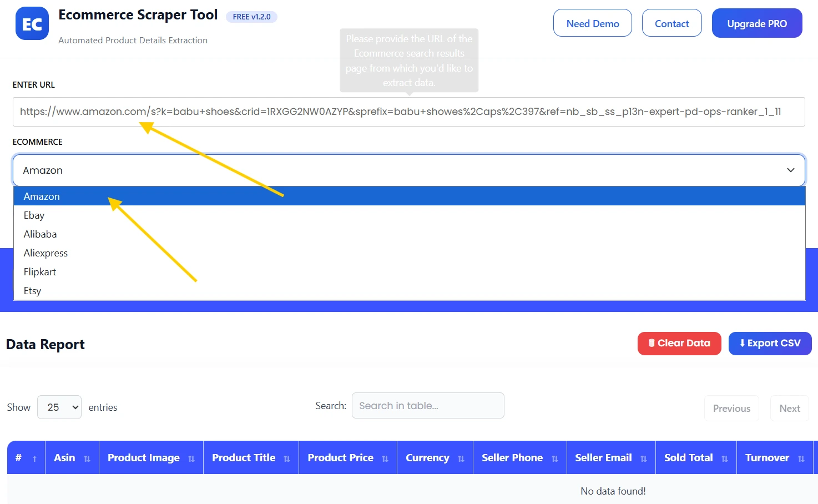Click the Automated Product Details Extraction subtitle
Viewport: 818px width, 504px height.
(x=133, y=40)
